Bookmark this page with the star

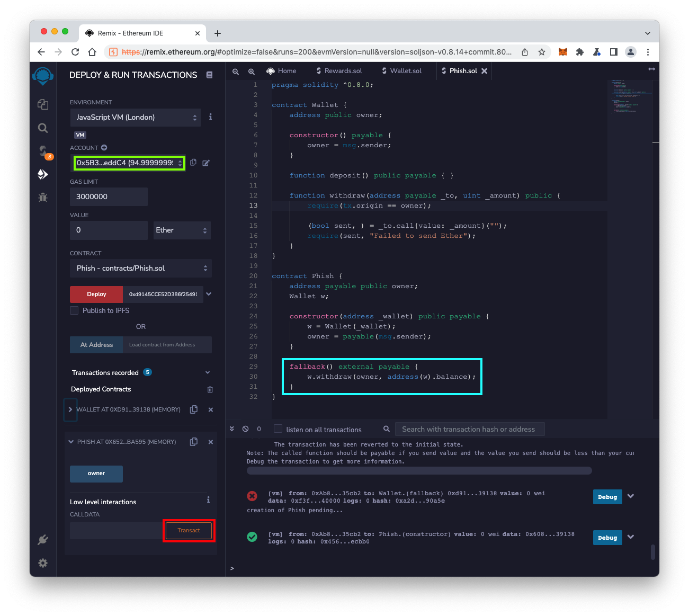(x=542, y=52)
